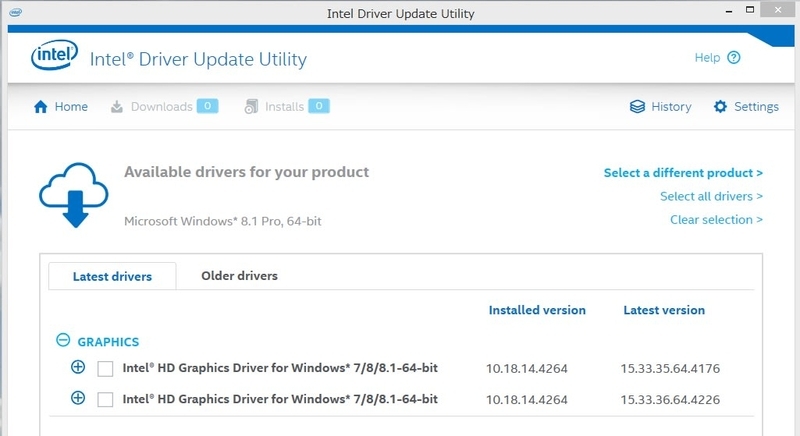Click Select all drivers link

coord(711,196)
